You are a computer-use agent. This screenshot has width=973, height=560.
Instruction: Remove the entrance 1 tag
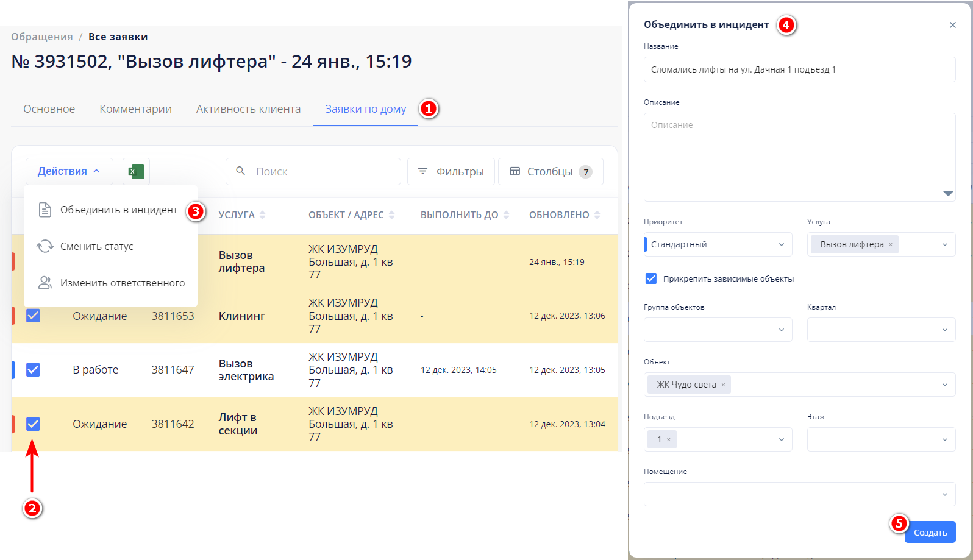point(669,439)
